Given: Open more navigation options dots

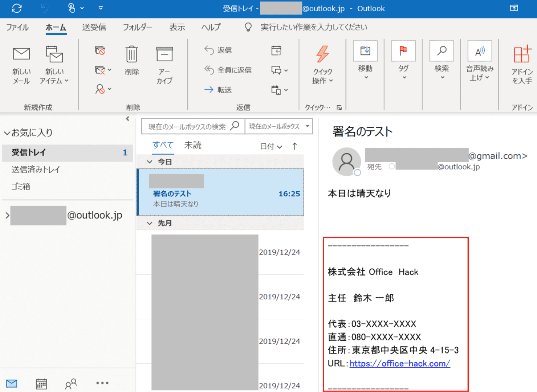Looking at the screenshot, I should tap(102, 383).
